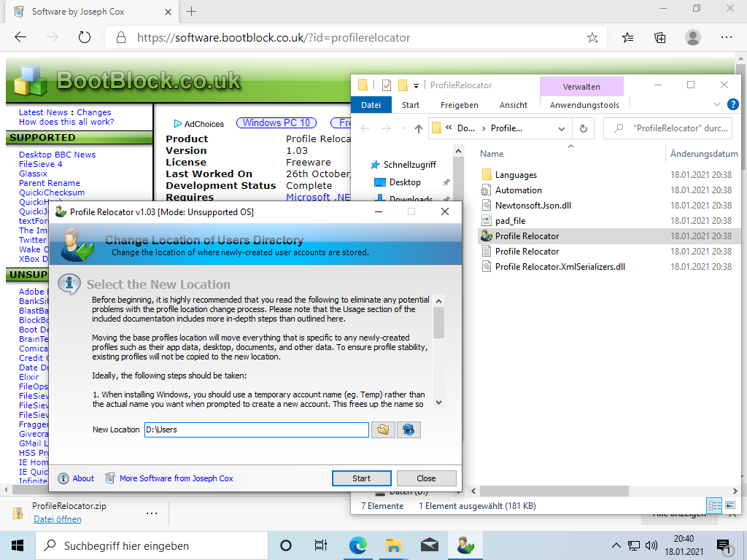Switch Explorer to details view icon
The image size is (747, 560).
(715, 505)
